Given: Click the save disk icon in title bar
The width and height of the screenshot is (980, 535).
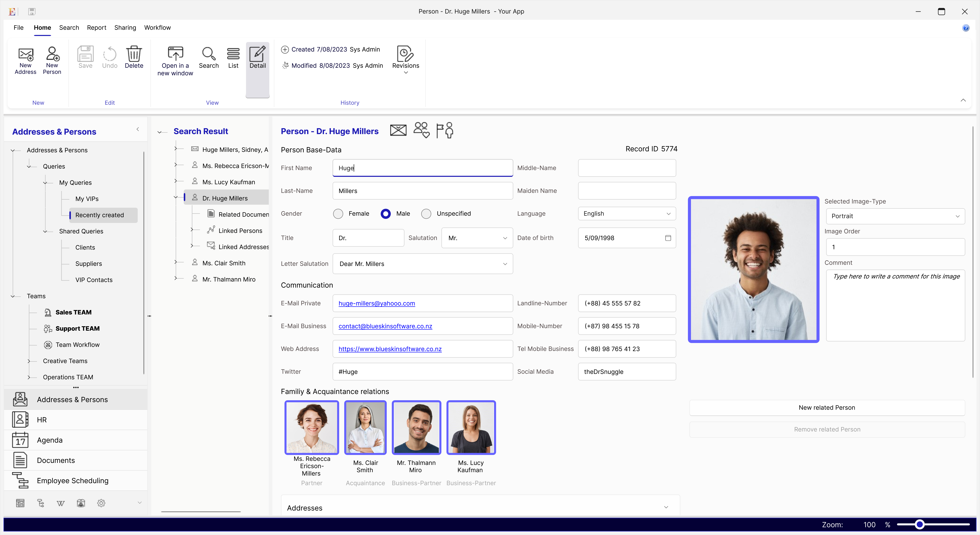Looking at the screenshot, I should [32, 11].
